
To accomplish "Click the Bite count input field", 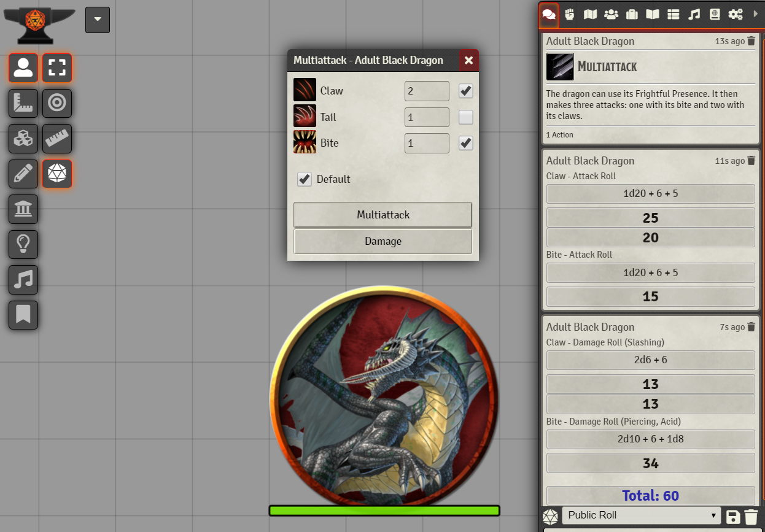I will coord(427,143).
